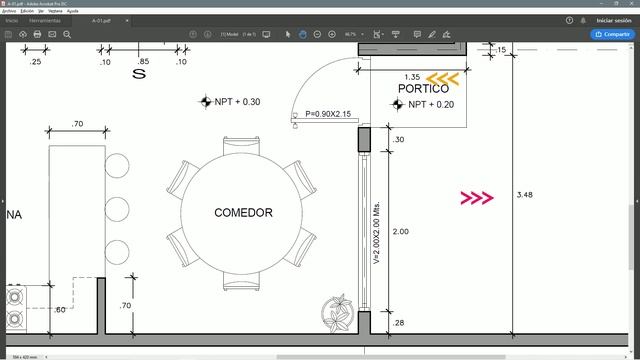This screenshot has height=360, width=640.
Task: Activate the Hand pan tool
Action: 302,35
